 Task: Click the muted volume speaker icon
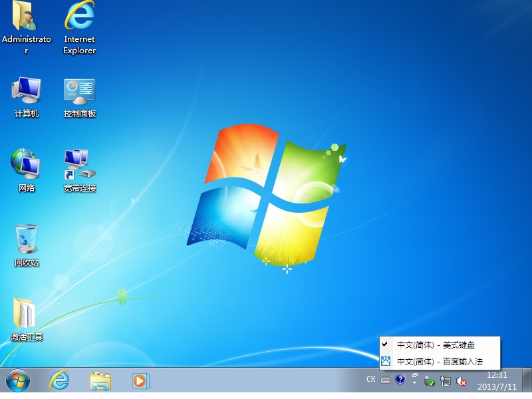coord(461,381)
